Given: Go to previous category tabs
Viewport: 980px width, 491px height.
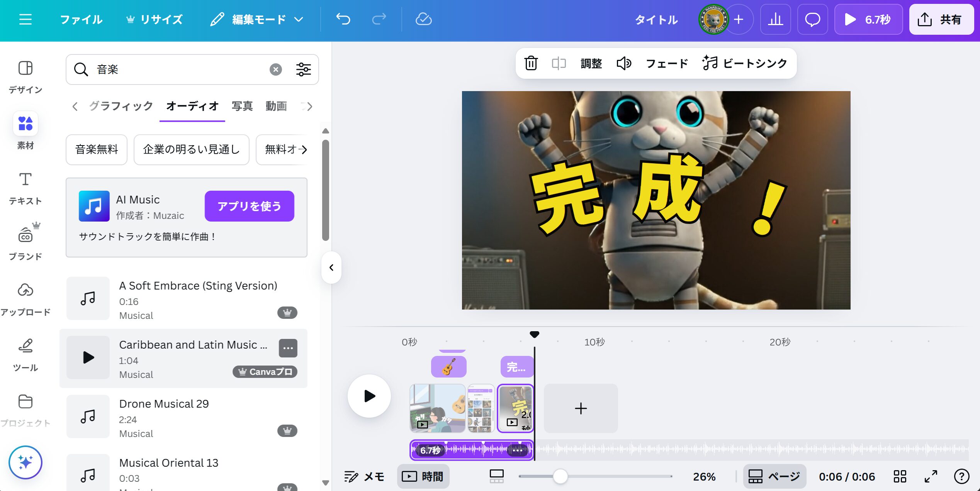Looking at the screenshot, I should 75,106.
